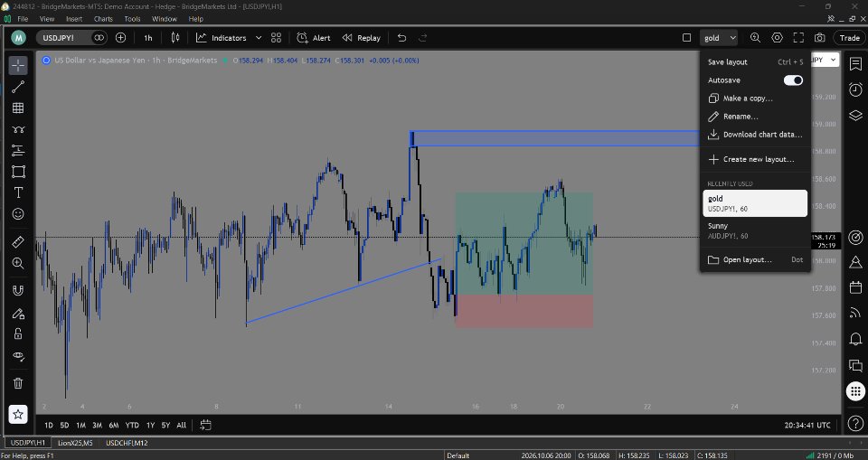Open the notifications bell icon
The height and width of the screenshot is (460, 868).
click(x=855, y=339)
